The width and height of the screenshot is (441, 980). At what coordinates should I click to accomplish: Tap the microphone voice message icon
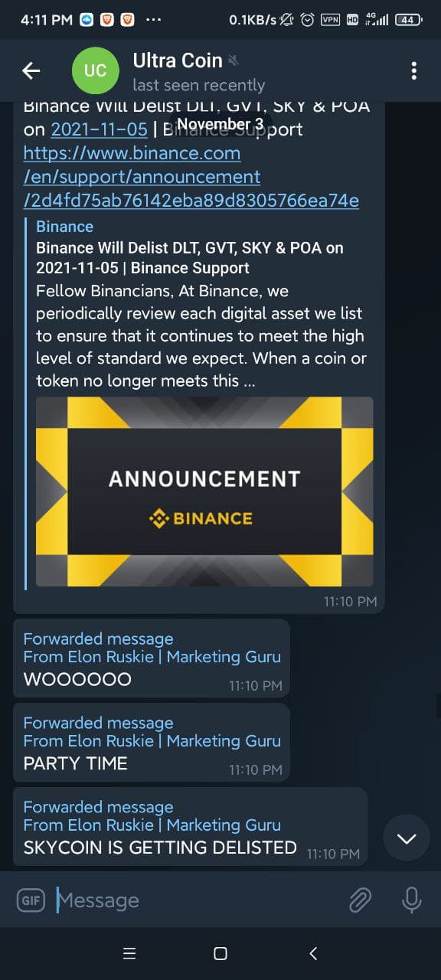[x=412, y=900]
